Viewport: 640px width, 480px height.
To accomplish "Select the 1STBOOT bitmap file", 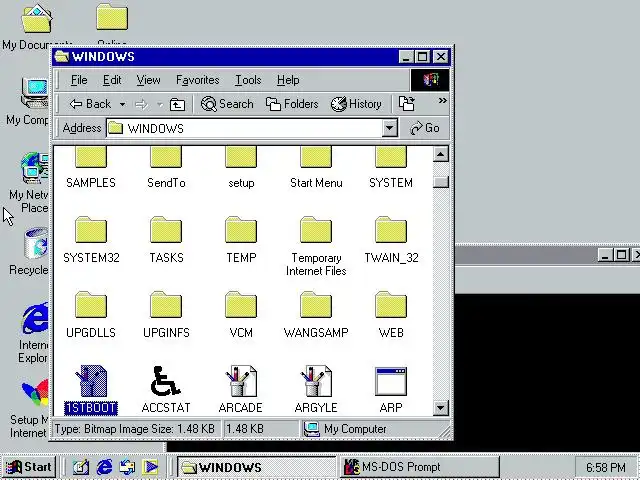I will pyautogui.click(x=91, y=390).
